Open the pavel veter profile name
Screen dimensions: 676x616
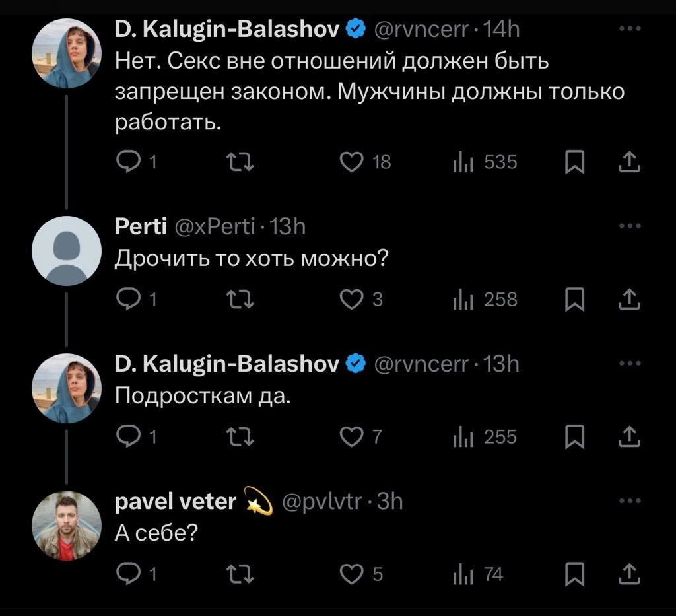(x=176, y=502)
